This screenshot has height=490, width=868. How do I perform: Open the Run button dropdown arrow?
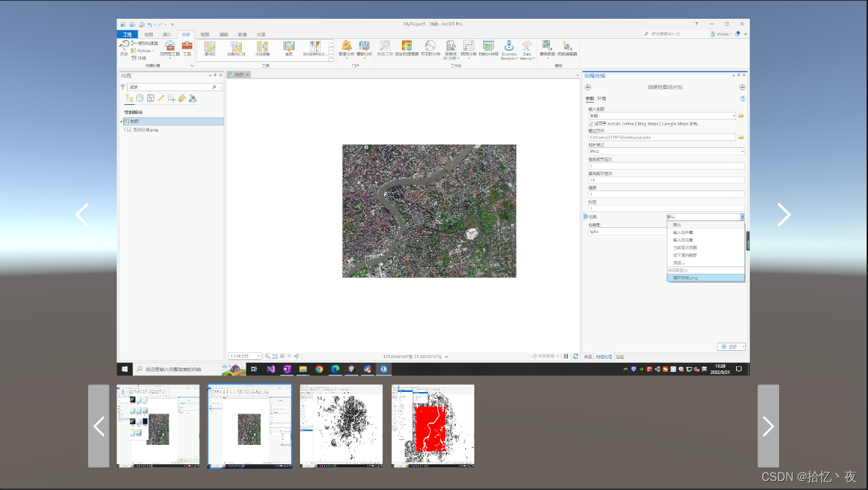click(x=742, y=346)
